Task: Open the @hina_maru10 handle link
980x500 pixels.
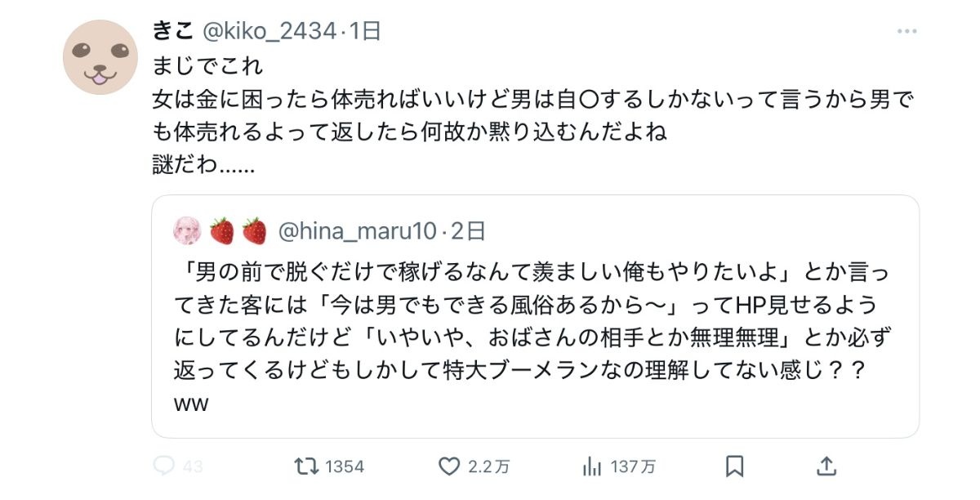Action: (x=358, y=231)
